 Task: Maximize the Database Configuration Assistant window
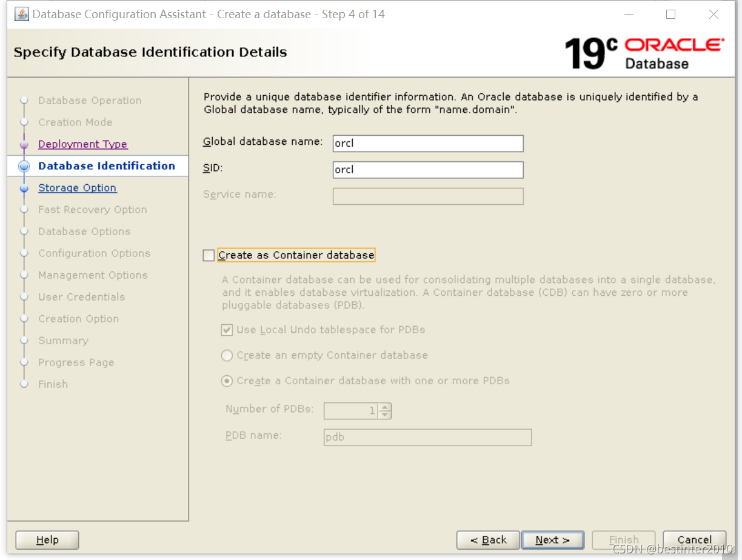pyautogui.click(x=670, y=15)
